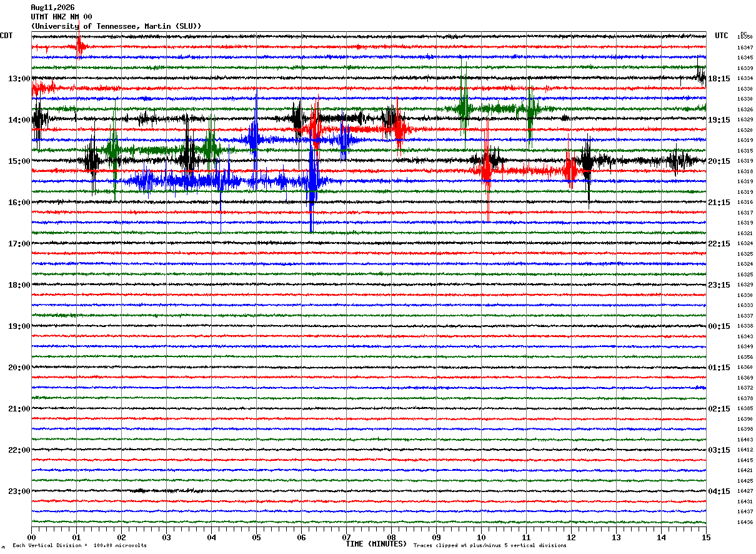
Task: Click the 17:00 CDT time label
Action: point(19,244)
